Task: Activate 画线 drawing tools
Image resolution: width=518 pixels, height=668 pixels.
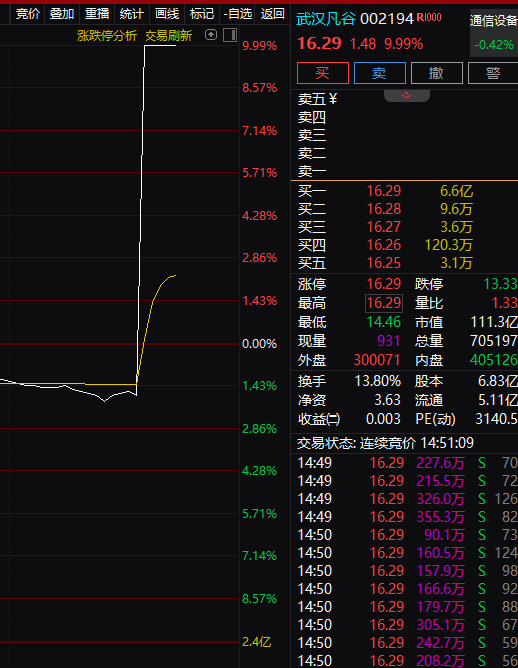Action: 167,14
